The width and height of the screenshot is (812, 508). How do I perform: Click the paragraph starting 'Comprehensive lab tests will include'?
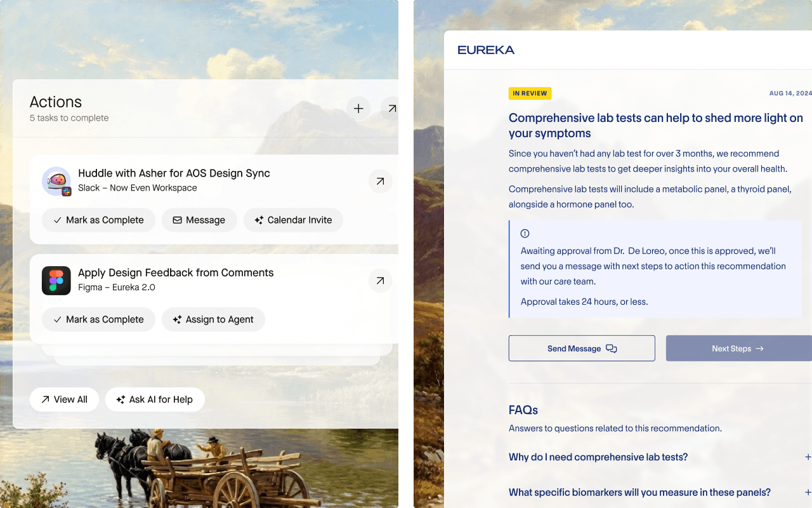click(x=650, y=197)
